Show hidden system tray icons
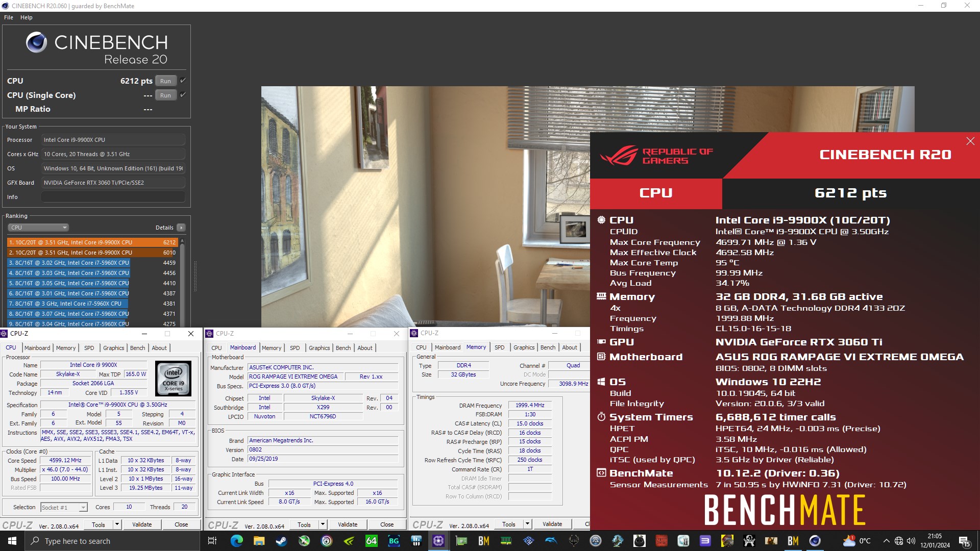This screenshot has height=551, width=980. click(886, 541)
